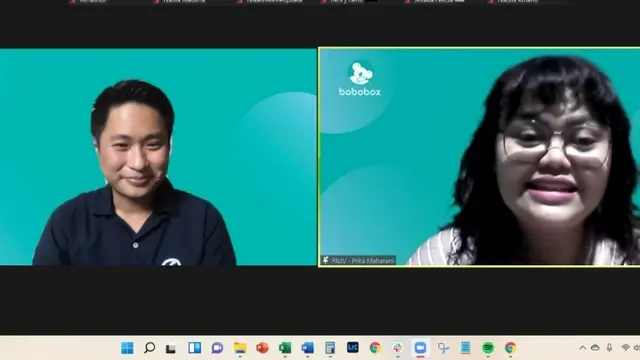Open the Windows Start menu
The image size is (640, 360).
click(127, 348)
